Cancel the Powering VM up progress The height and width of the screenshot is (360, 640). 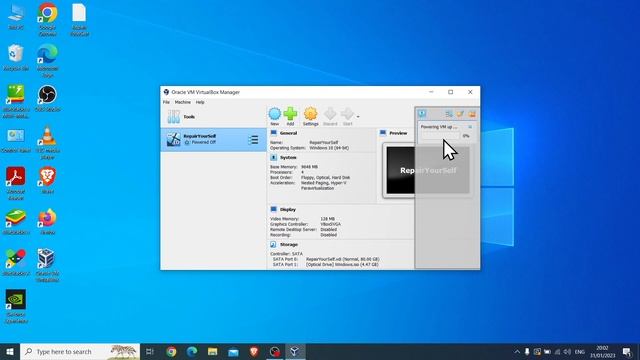click(470, 127)
